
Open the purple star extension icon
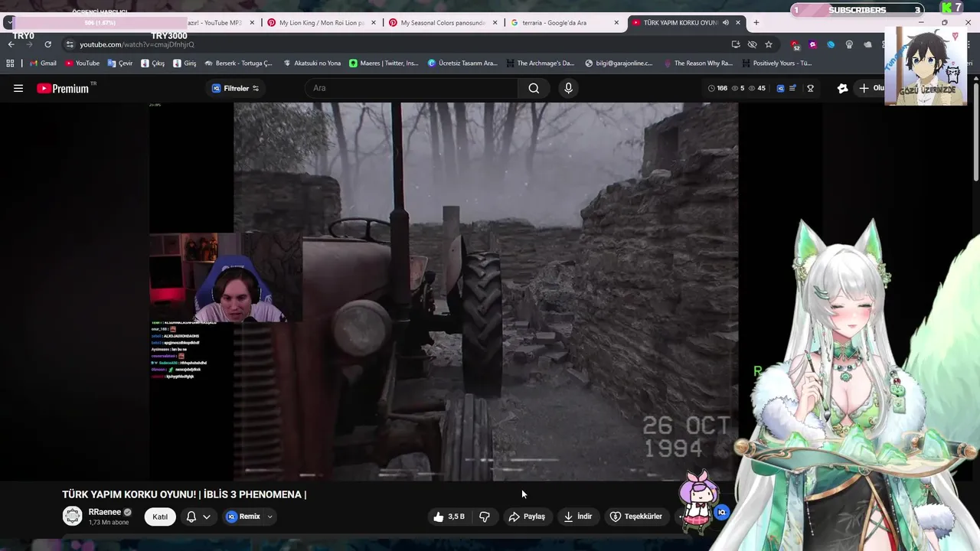pos(812,44)
